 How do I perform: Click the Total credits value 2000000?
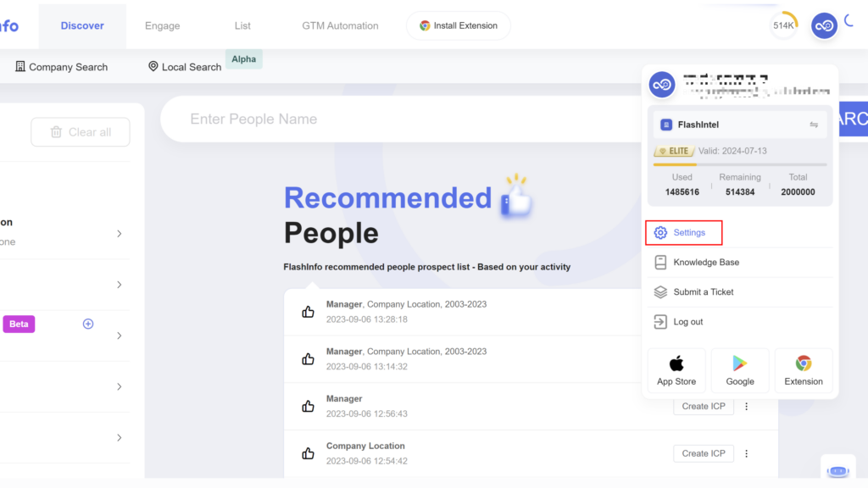[x=798, y=192]
